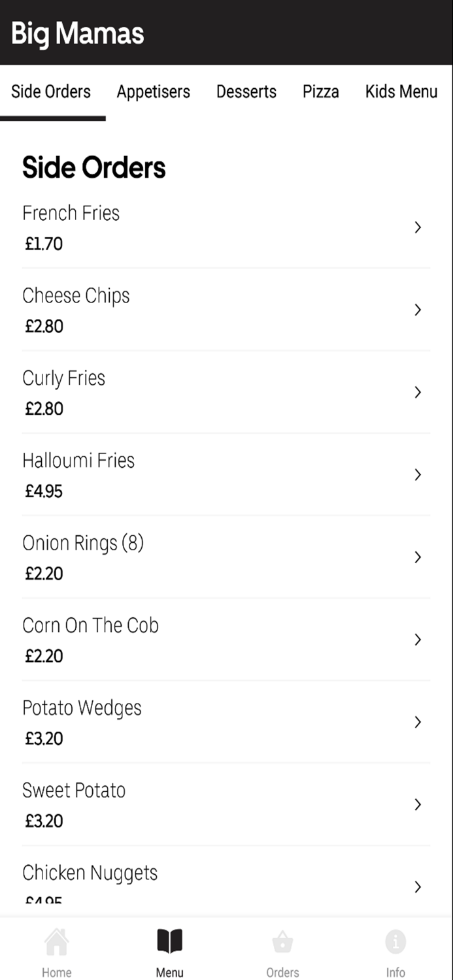The height and width of the screenshot is (980, 453).
Task: Tap the chevron next to Onion Rings (8)
Action: 418,557
